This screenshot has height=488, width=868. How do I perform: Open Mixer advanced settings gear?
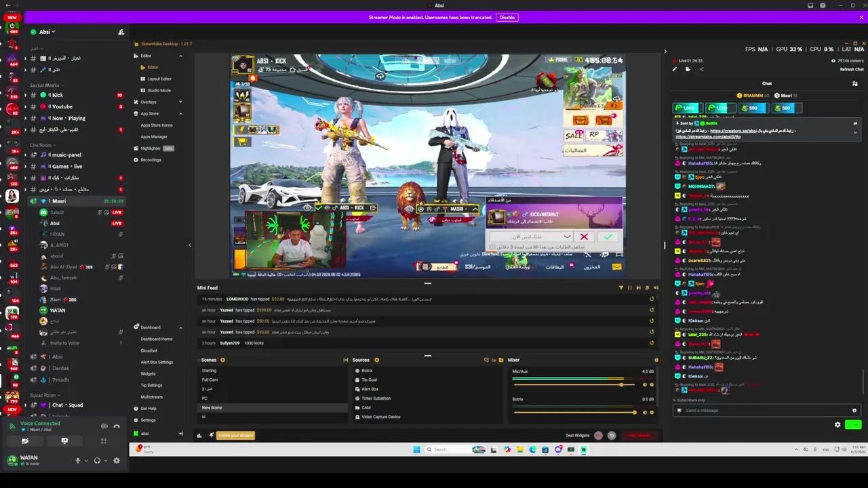(x=656, y=360)
